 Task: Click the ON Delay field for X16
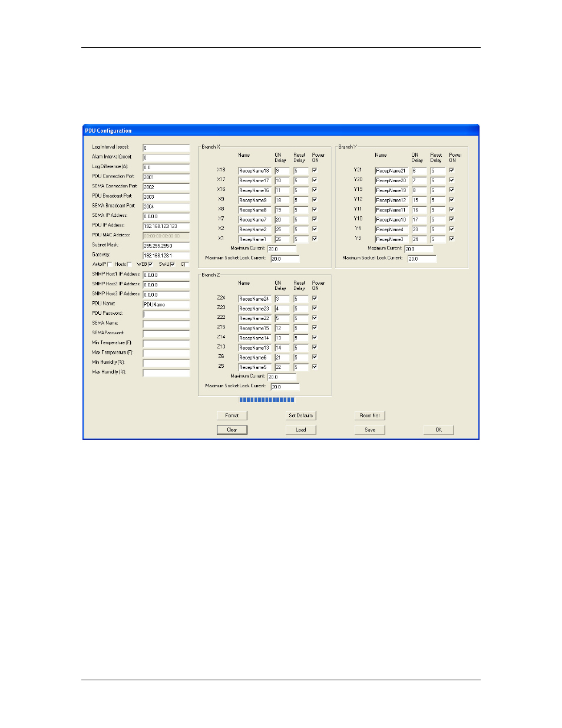[282, 190]
